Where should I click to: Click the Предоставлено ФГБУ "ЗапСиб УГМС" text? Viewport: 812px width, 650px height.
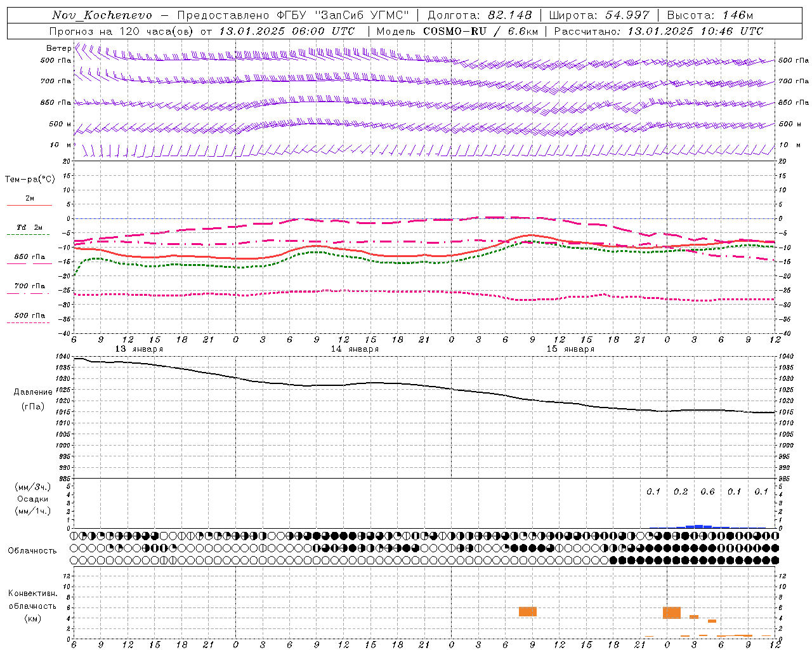click(x=293, y=15)
